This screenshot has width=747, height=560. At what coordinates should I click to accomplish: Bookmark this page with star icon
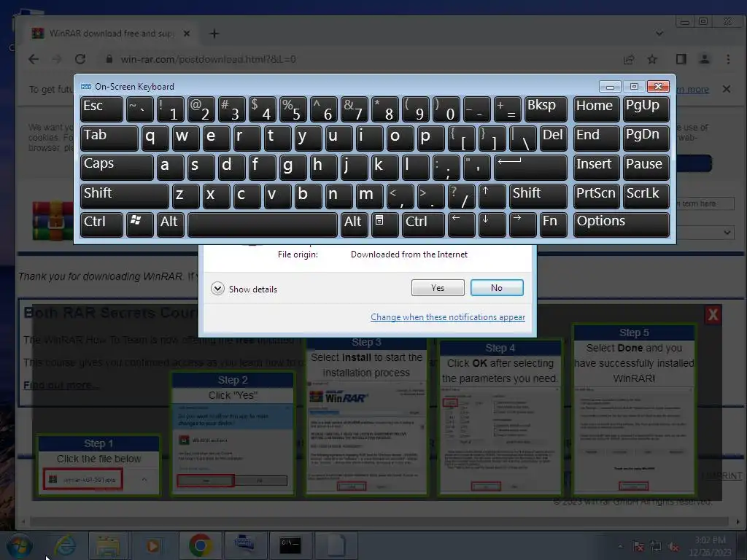652,59
